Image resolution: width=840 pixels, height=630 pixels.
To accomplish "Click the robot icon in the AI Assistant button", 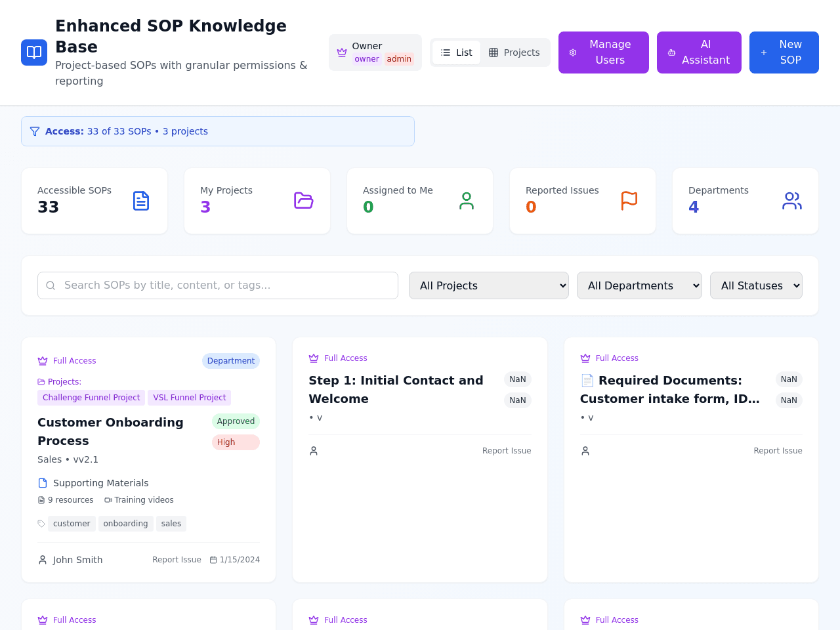I will click(671, 52).
